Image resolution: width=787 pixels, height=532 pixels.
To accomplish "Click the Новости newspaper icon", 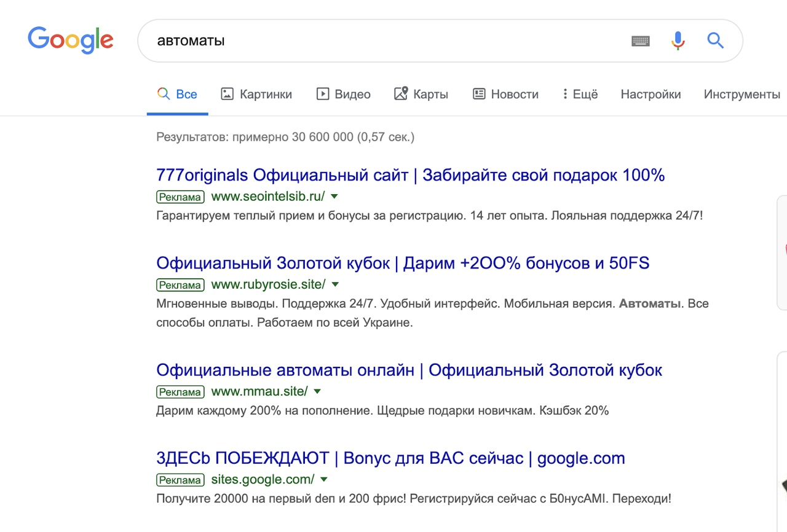I will point(479,94).
